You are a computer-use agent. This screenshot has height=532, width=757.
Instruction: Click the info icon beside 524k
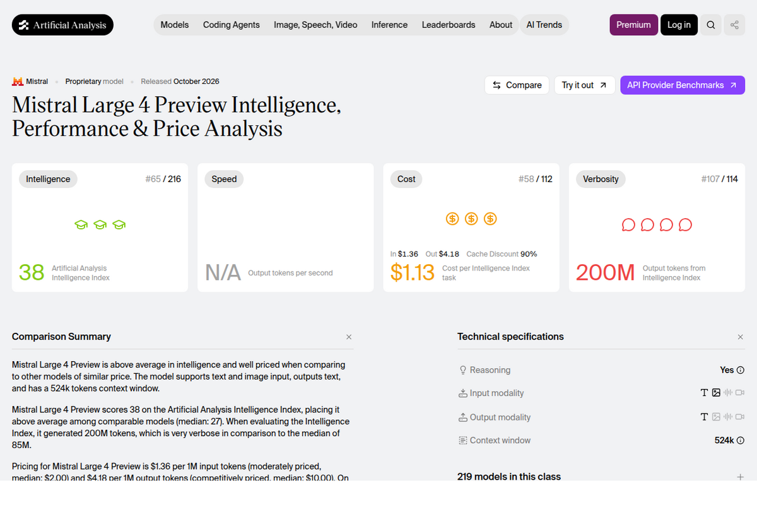[x=741, y=441]
